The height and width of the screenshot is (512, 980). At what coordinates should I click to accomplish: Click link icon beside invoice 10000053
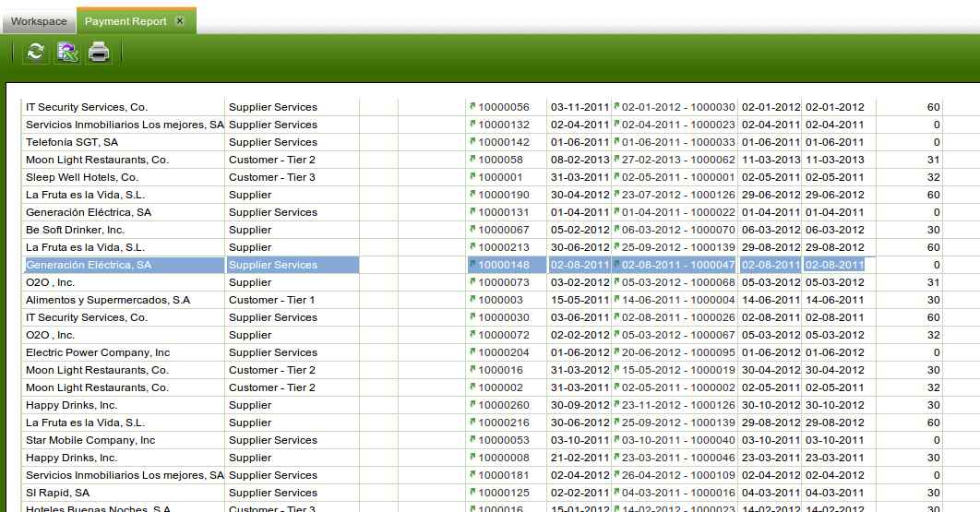click(472, 439)
